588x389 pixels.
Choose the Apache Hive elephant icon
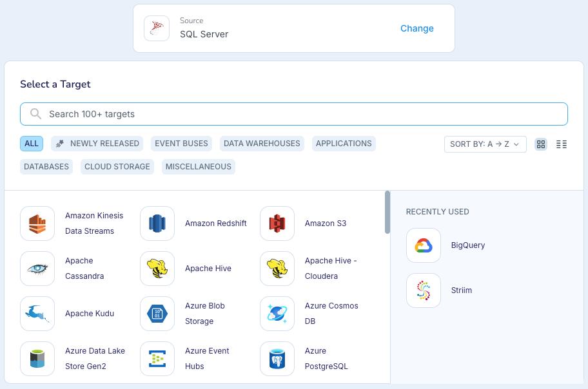(157, 269)
